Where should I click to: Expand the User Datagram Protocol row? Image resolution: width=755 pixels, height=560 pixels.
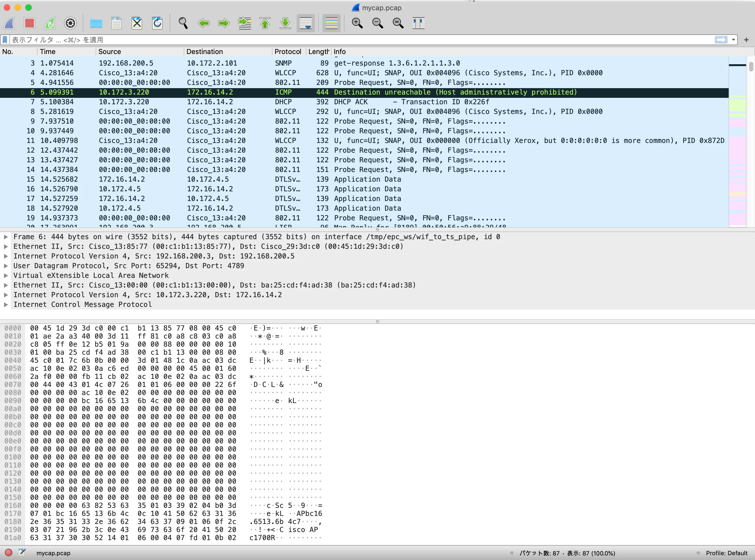point(6,266)
